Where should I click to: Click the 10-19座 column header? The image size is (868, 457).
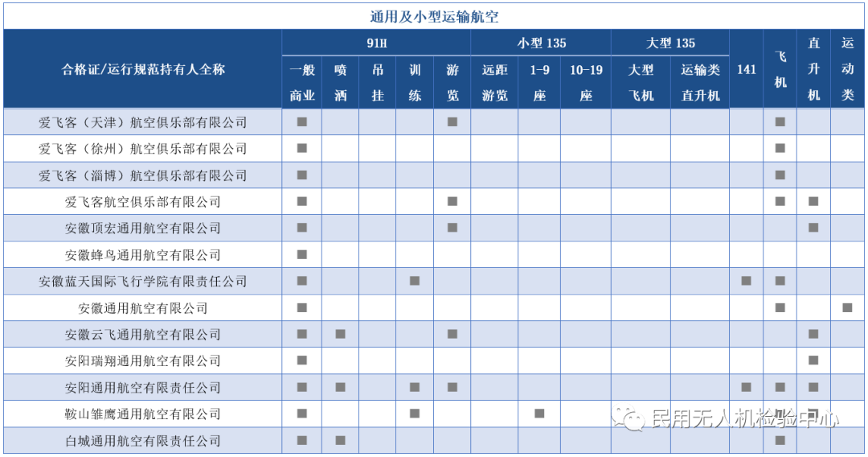pyautogui.click(x=586, y=83)
